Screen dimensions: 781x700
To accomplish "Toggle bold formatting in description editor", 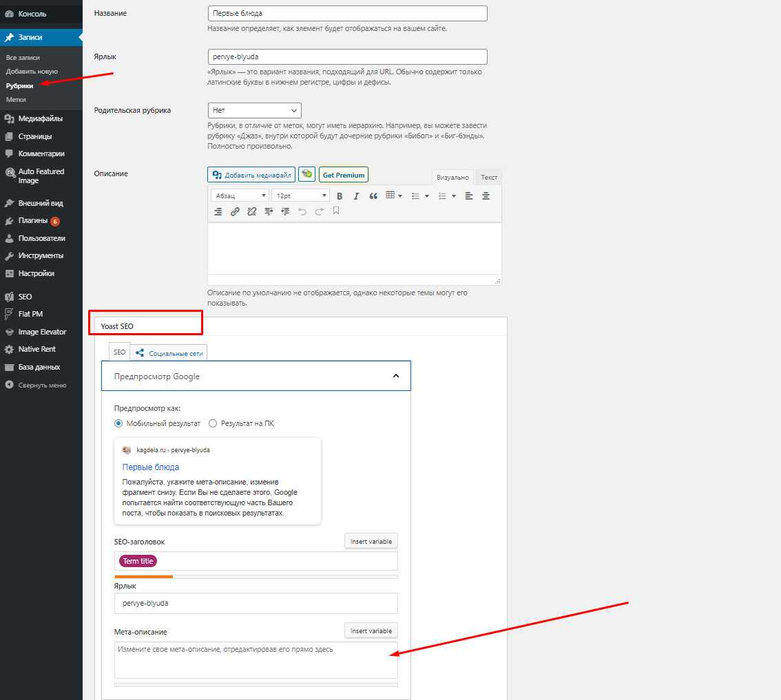I will (x=340, y=196).
